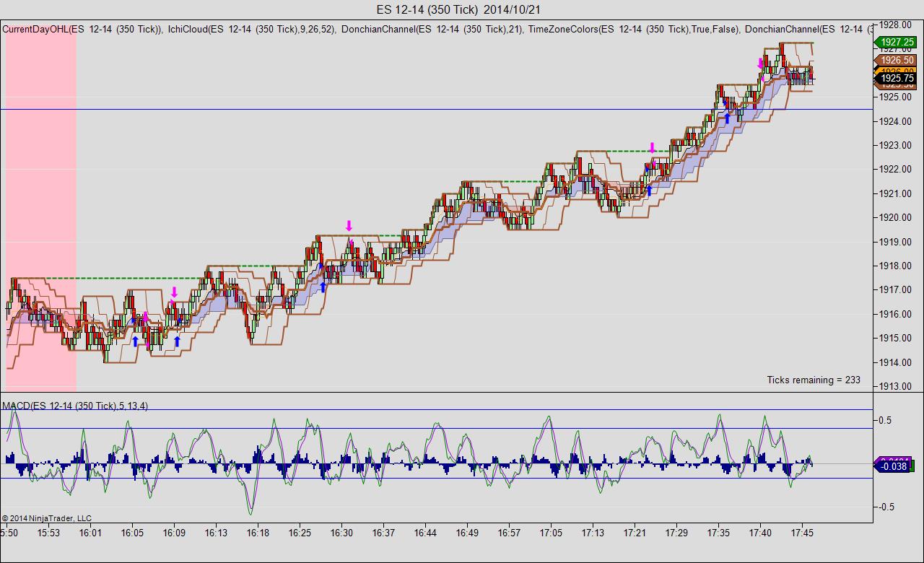Select the TimeZoneColors indicator label

(x=633, y=29)
